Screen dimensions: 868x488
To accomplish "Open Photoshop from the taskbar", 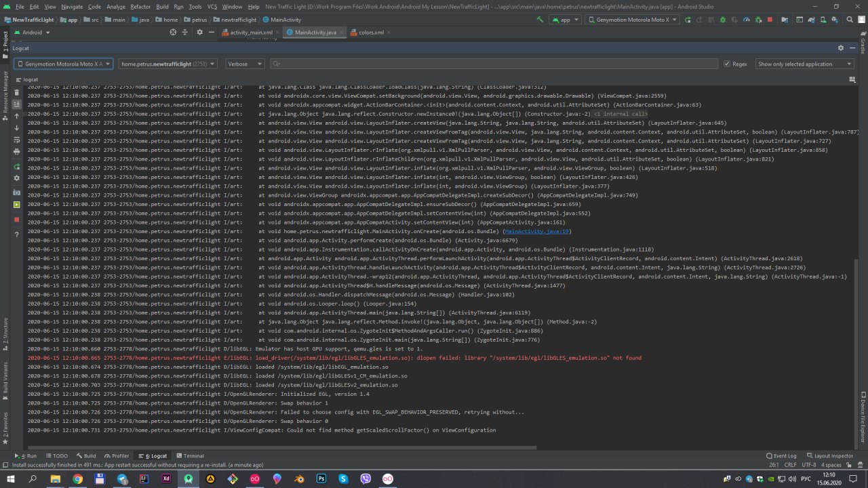I will [x=321, y=479].
